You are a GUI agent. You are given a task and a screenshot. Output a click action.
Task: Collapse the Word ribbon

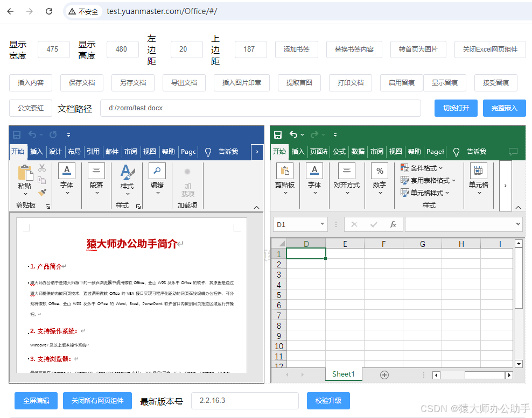tap(256, 207)
